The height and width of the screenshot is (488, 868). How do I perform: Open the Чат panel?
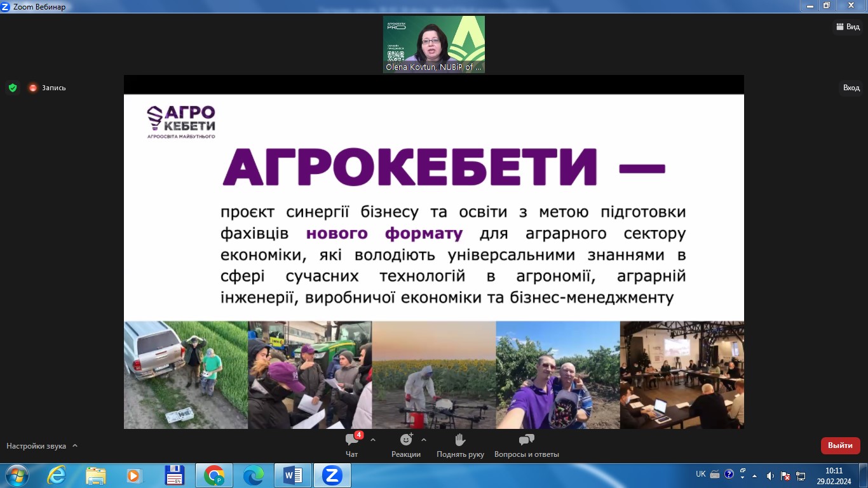[x=352, y=445]
